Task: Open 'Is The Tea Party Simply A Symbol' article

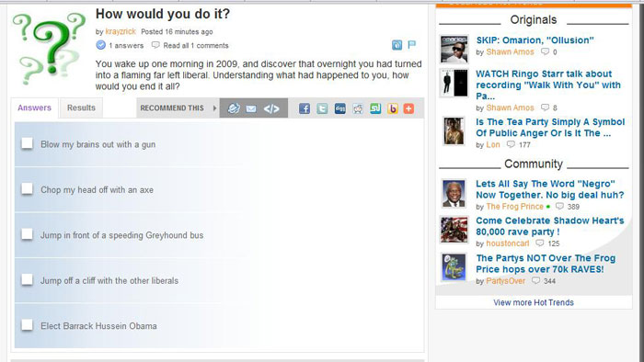Action: pyautogui.click(x=550, y=128)
